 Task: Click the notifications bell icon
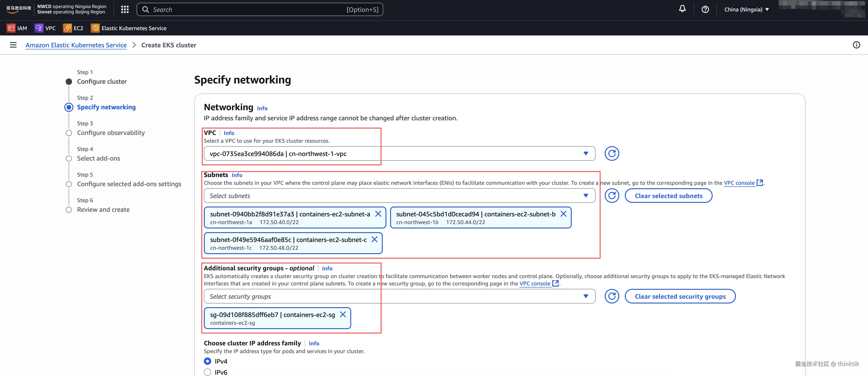682,9
